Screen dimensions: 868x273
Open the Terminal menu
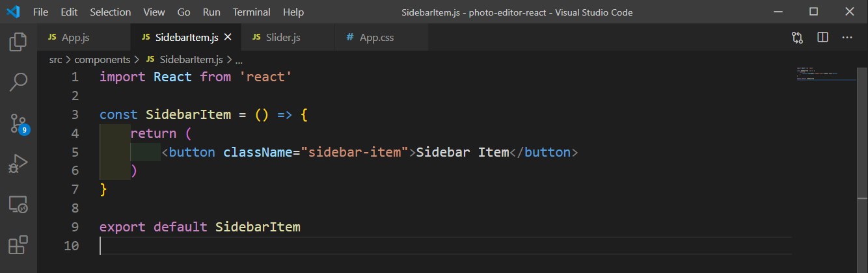click(x=252, y=12)
